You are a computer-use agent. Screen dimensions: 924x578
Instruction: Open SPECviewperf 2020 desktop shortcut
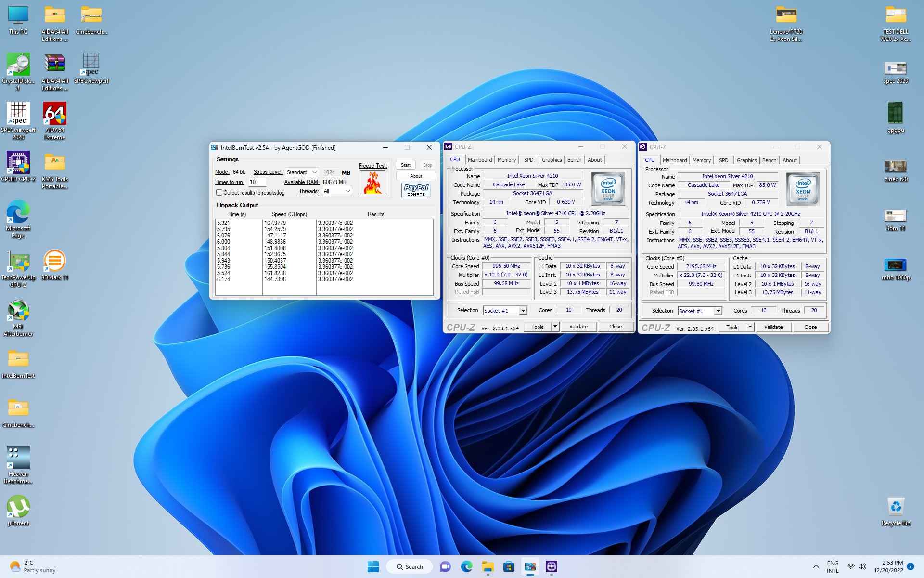pos(18,120)
